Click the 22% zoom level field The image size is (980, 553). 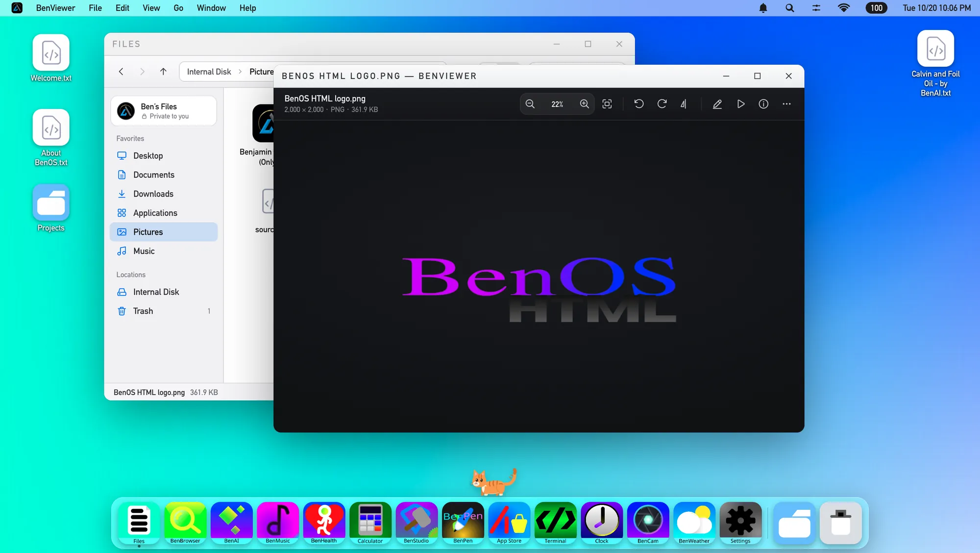pyautogui.click(x=557, y=104)
